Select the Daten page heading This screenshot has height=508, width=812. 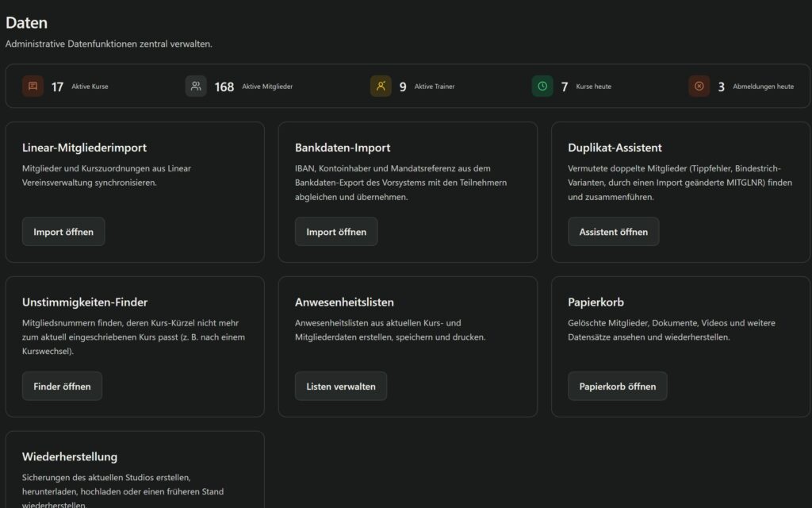tap(26, 23)
